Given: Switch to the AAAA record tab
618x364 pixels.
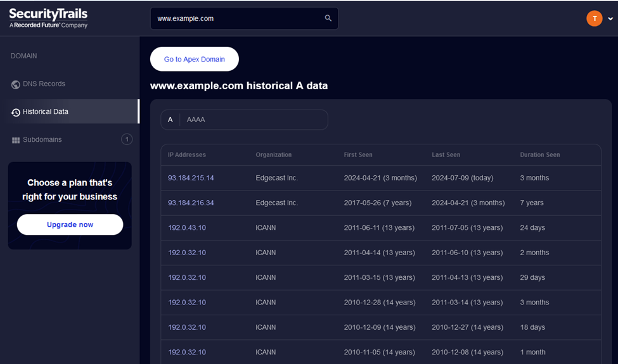Looking at the screenshot, I should click(x=196, y=120).
